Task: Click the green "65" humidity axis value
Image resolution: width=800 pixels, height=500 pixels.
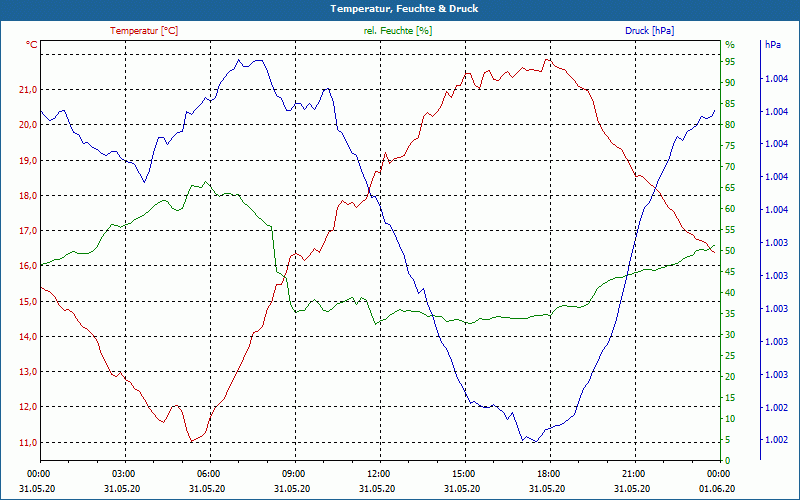Action: coord(730,188)
